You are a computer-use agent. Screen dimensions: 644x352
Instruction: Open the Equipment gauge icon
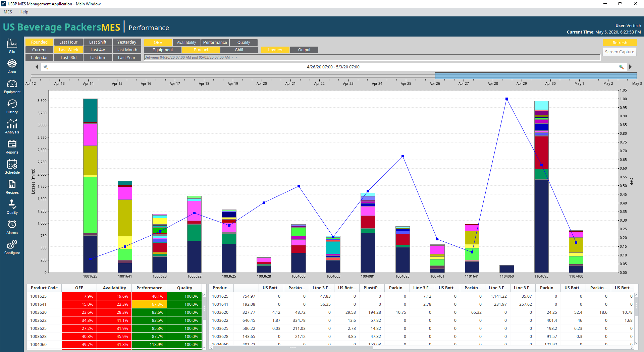12,86
